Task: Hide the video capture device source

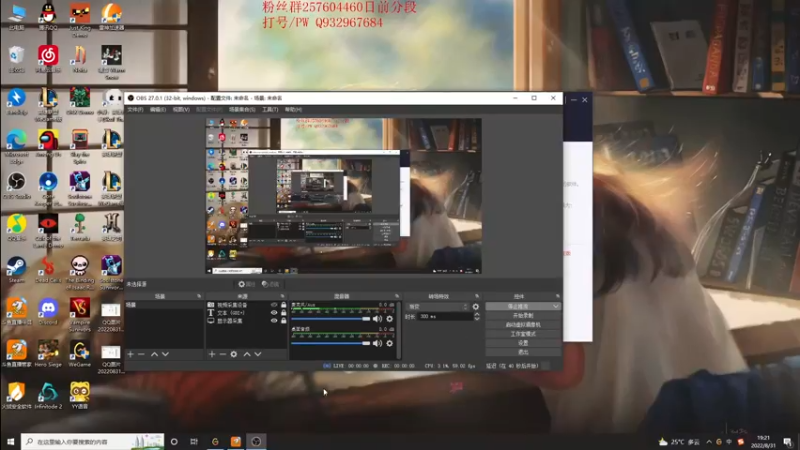Action: point(274,305)
